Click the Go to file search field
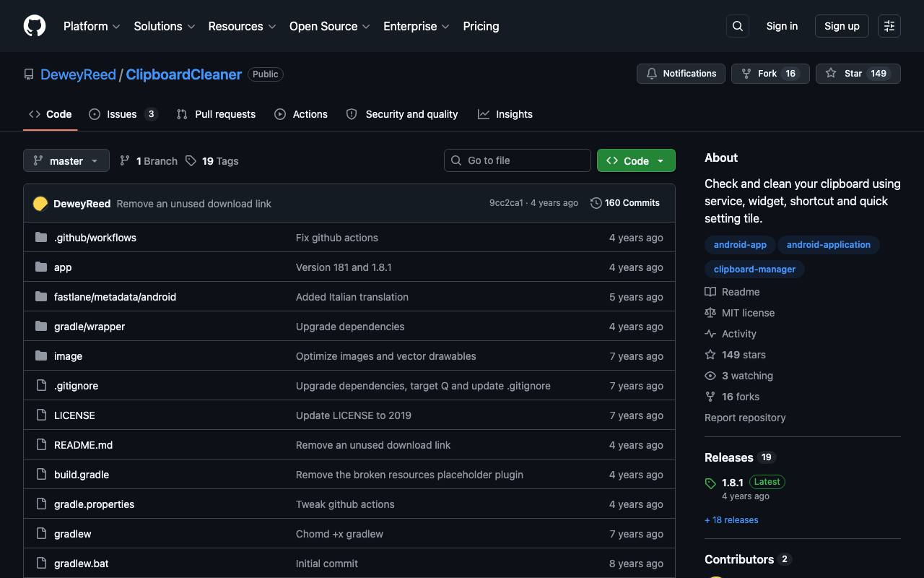This screenshot has width=924, height=578. (518, 160)
